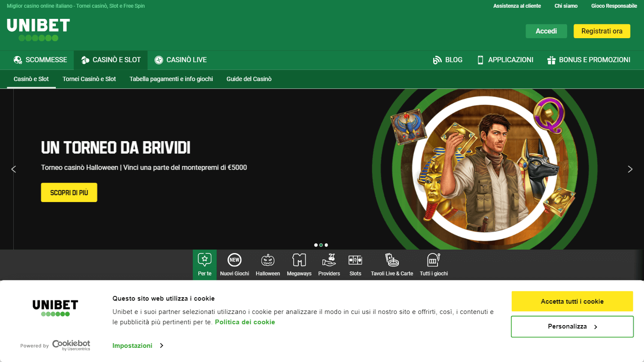The height and width of the screenshot is (362, 644).
Task: Click the explorer character promo image
Action: pos(485,169)
